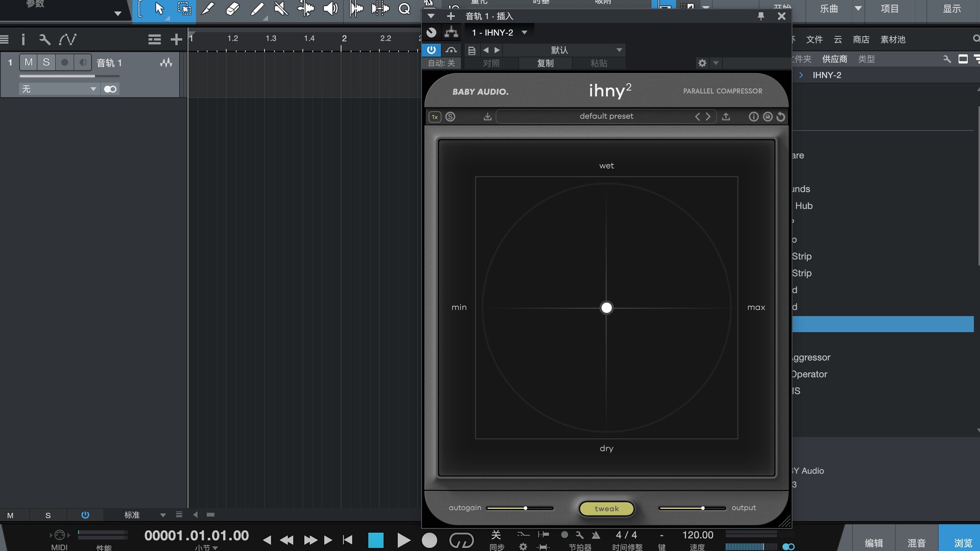Select the Listen speaker tool

[x=331, y=9]
